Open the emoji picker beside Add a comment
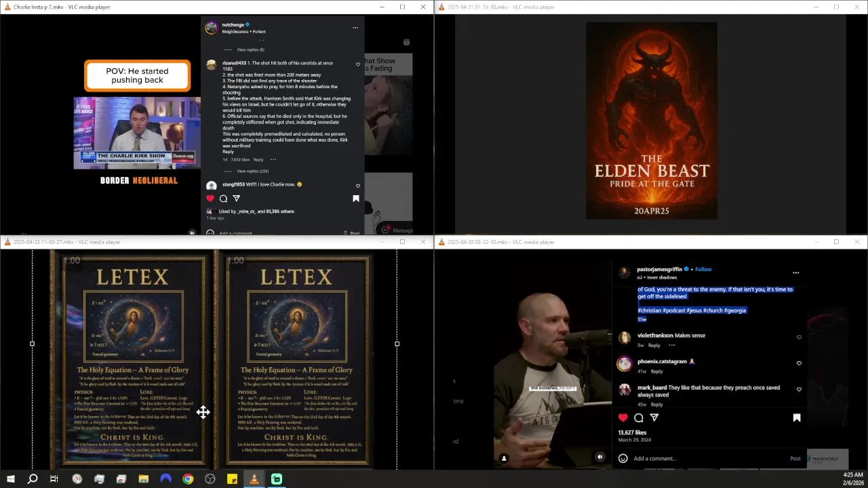868x488 pixels. [x=623, y=459]
